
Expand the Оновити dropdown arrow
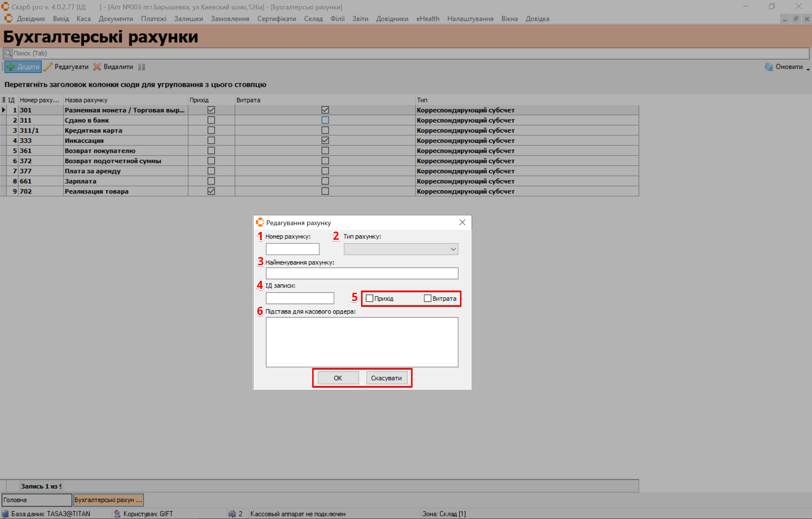click(808, 69)
